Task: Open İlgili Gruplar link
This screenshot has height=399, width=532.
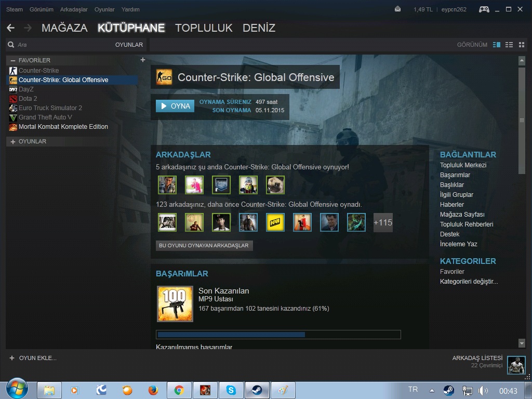Action: pyautogui.click(x=456, y=194)
